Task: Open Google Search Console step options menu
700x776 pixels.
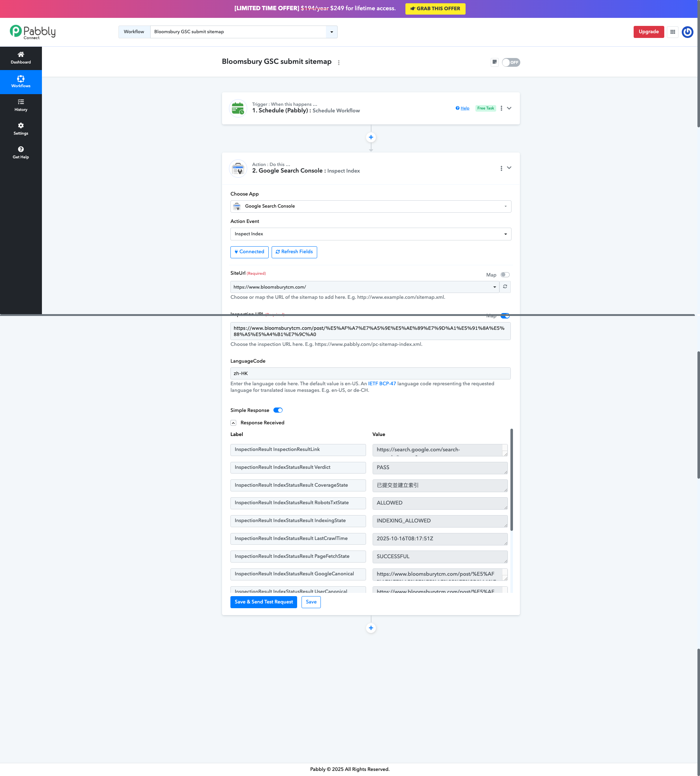Action: pyautogui.click(x=501, y=169)
